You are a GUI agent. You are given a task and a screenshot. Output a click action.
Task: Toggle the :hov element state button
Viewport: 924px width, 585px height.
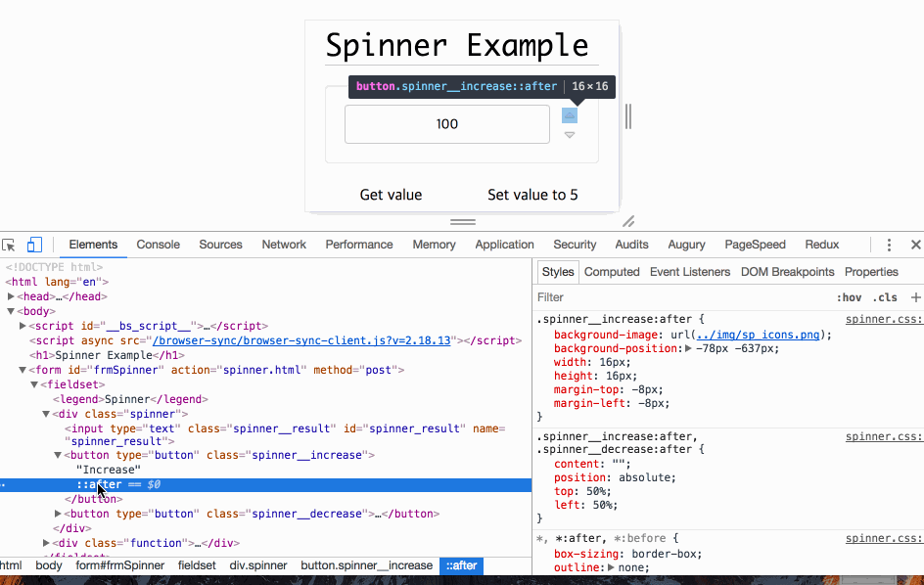[850, 297]
